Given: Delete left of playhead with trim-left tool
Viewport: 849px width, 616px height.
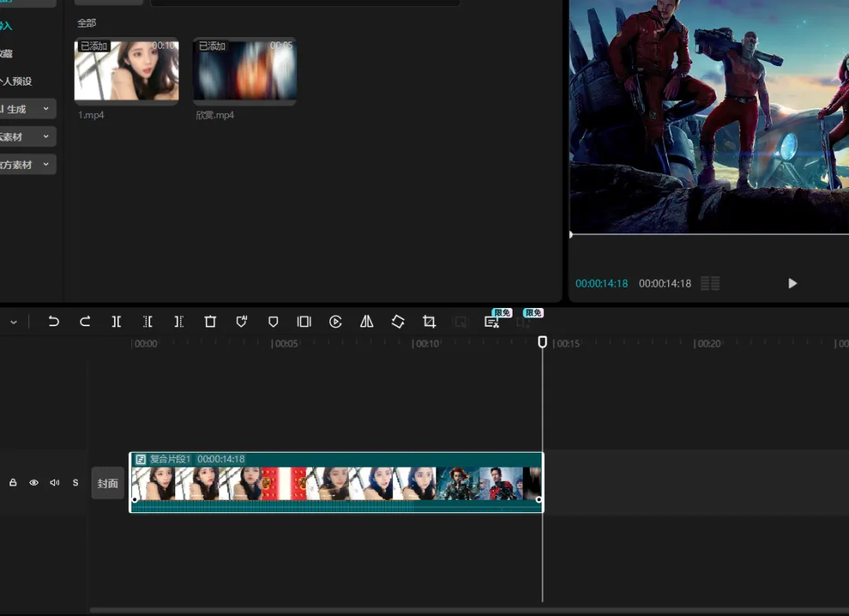Looking at the screenshot, I should (147, 321).
